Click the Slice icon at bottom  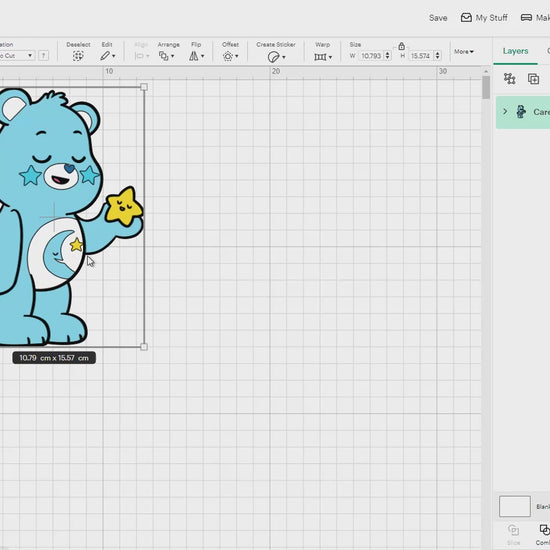(513, 530)
